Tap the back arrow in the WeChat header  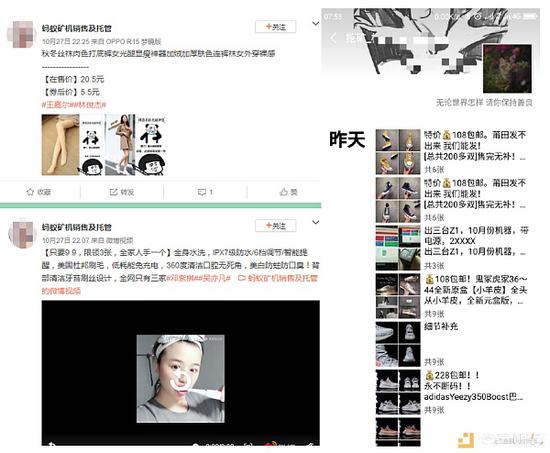(333, 38)
